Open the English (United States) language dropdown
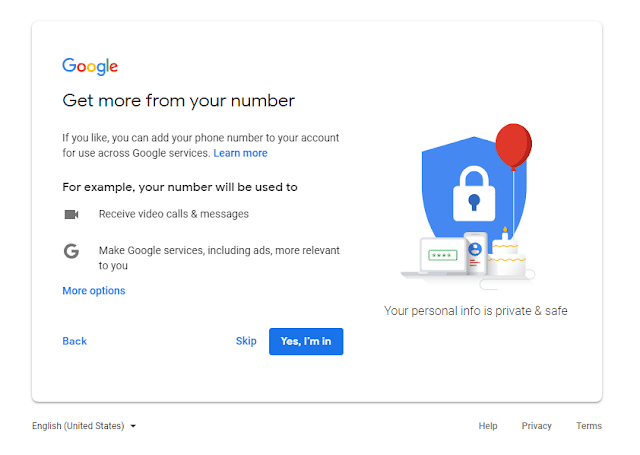This screenshot has width=640, height=455. click(84, 426)
